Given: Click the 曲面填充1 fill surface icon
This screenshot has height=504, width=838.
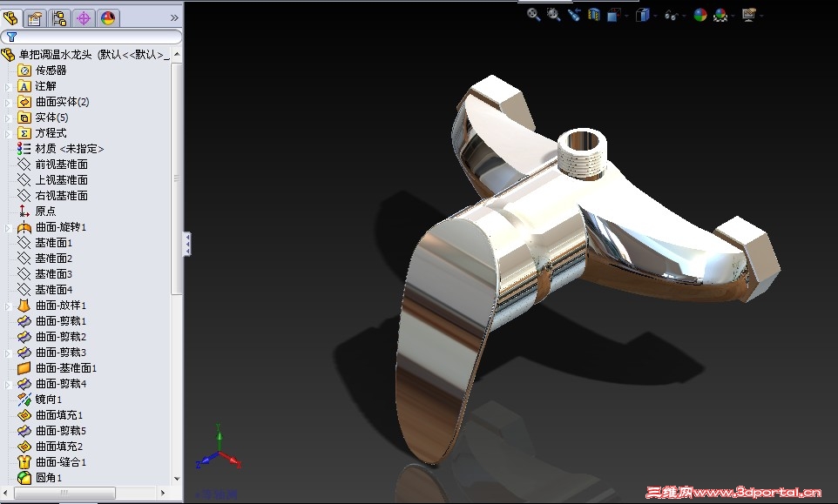Looking at the screenshot, I should point(24,415).
